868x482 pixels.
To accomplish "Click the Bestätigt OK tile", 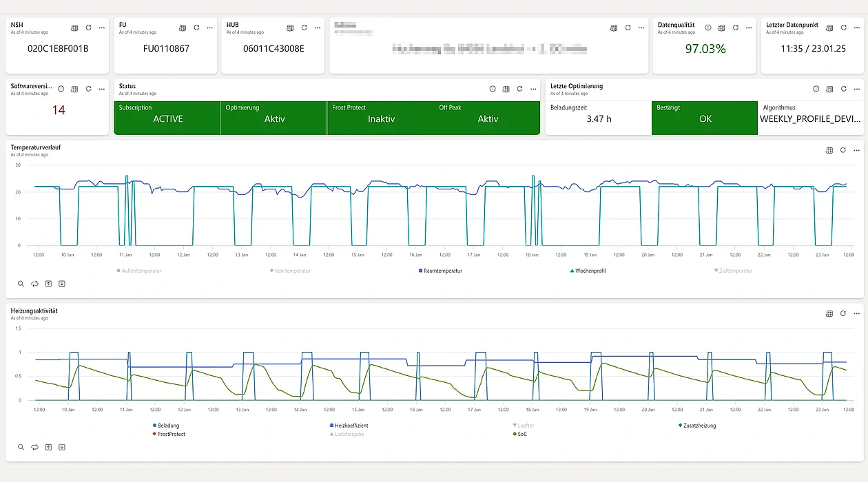I will [704, 118].
